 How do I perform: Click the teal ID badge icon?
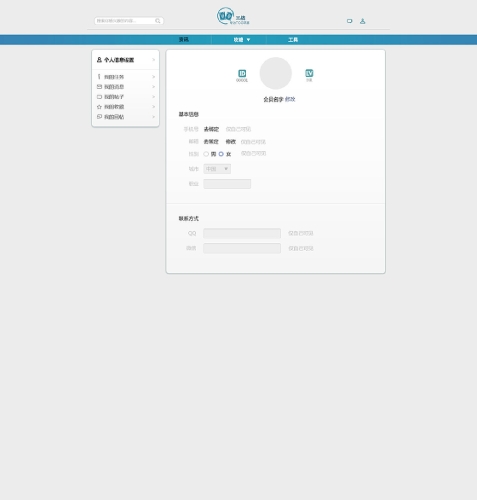[242, 73]
